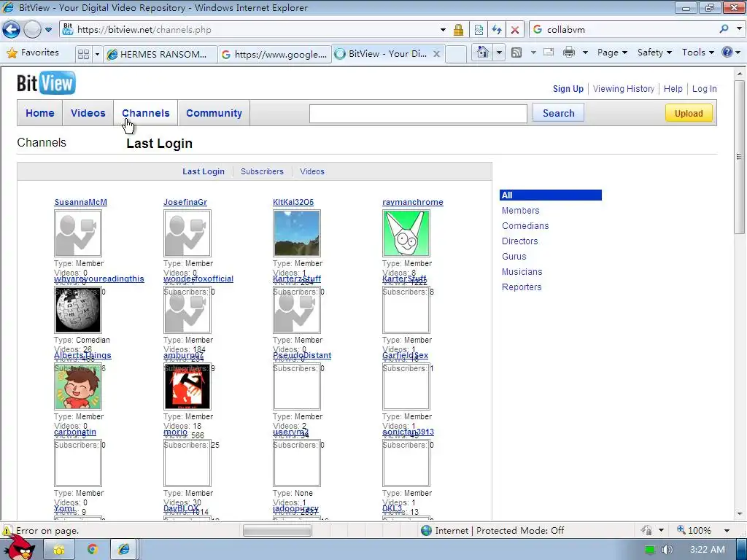Open the Tools menu
This screenshot has height=560, width=747.
[x=698, y=52]
